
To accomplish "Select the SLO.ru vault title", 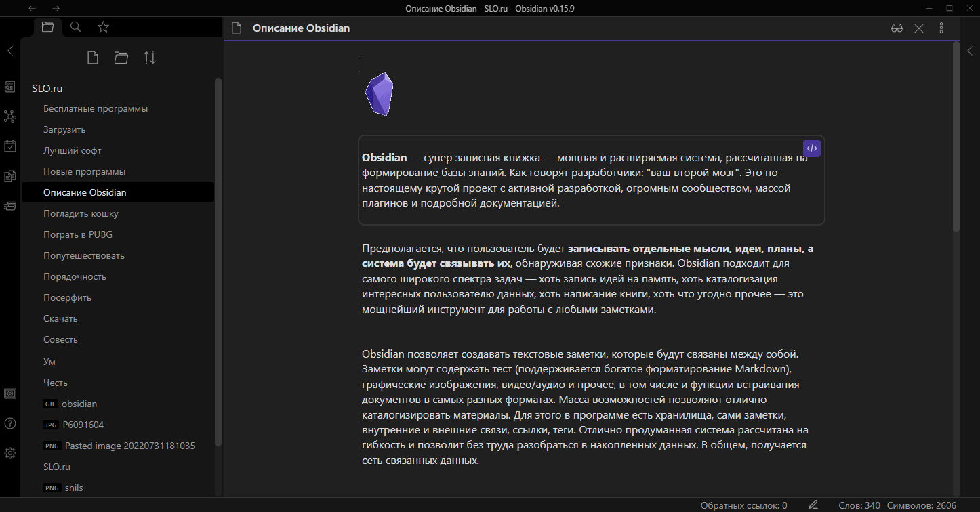I will tap(47, 89).
